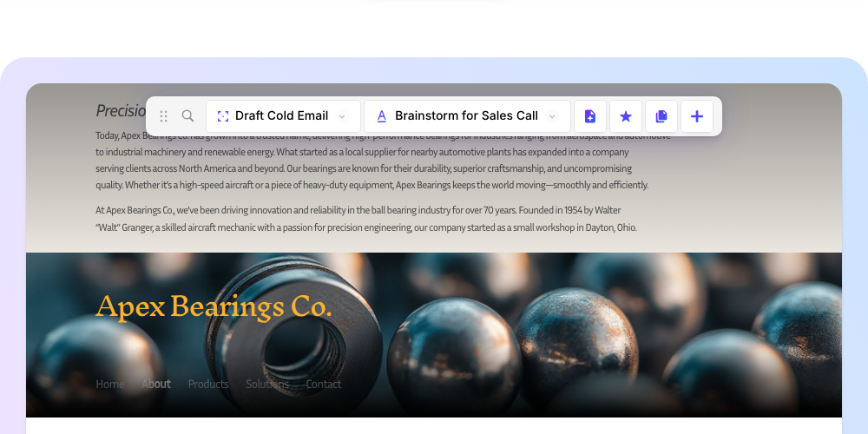Click the copy pages icon button

click(x=661, y=116)
